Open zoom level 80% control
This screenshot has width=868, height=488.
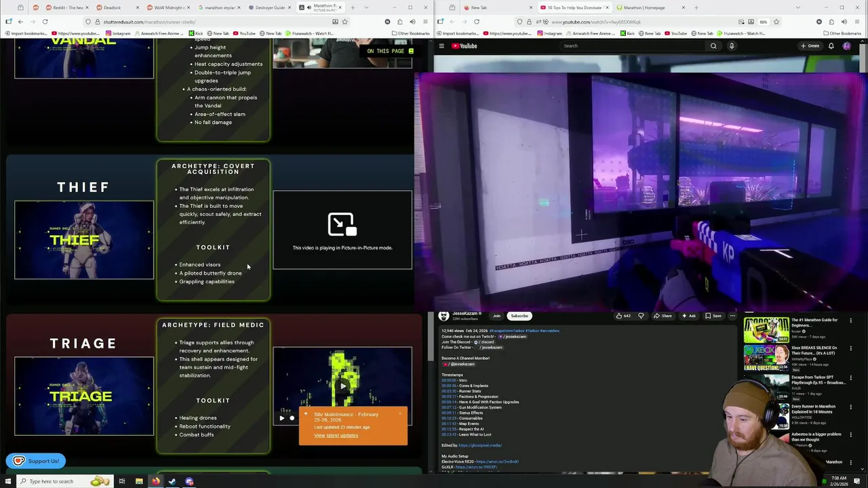tap(764, 22)
